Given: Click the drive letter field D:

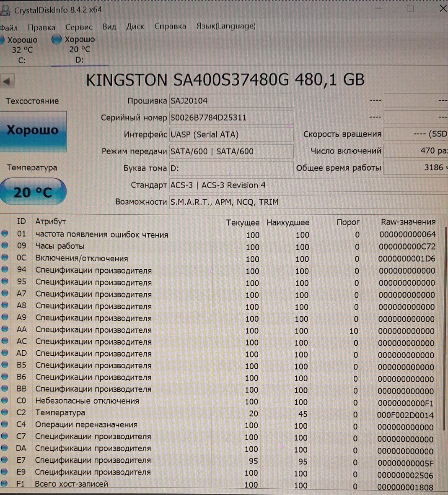Looking at the screenshot, I should click(x=231, y=168).
